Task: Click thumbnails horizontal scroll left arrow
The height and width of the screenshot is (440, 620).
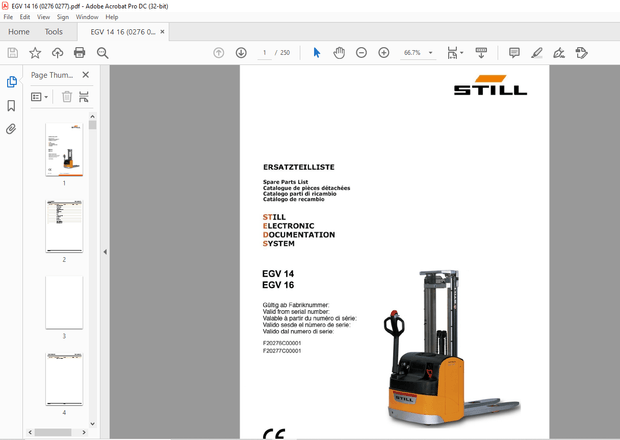Action: pyautogui.click(x=30, y=432)
